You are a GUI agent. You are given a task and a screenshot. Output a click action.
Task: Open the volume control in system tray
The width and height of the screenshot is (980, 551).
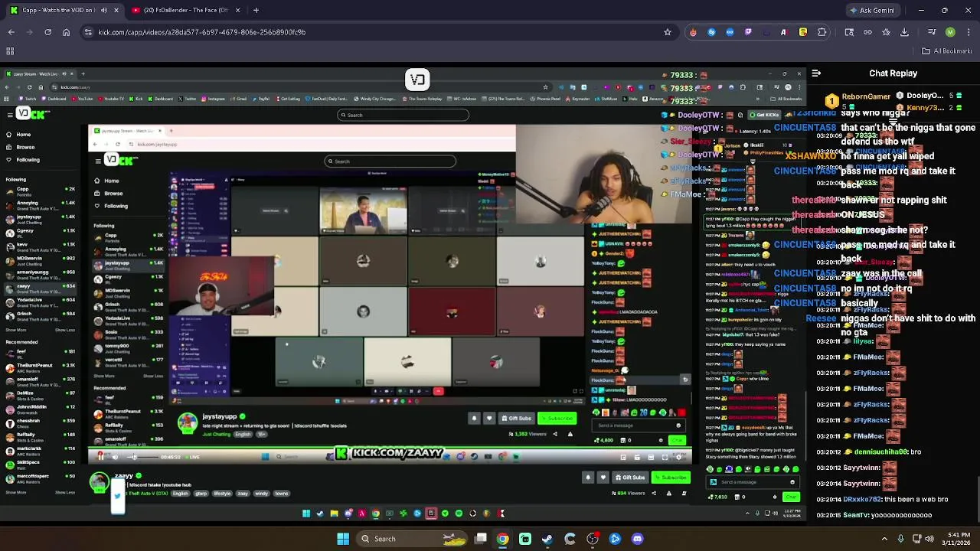click(929, 539)
